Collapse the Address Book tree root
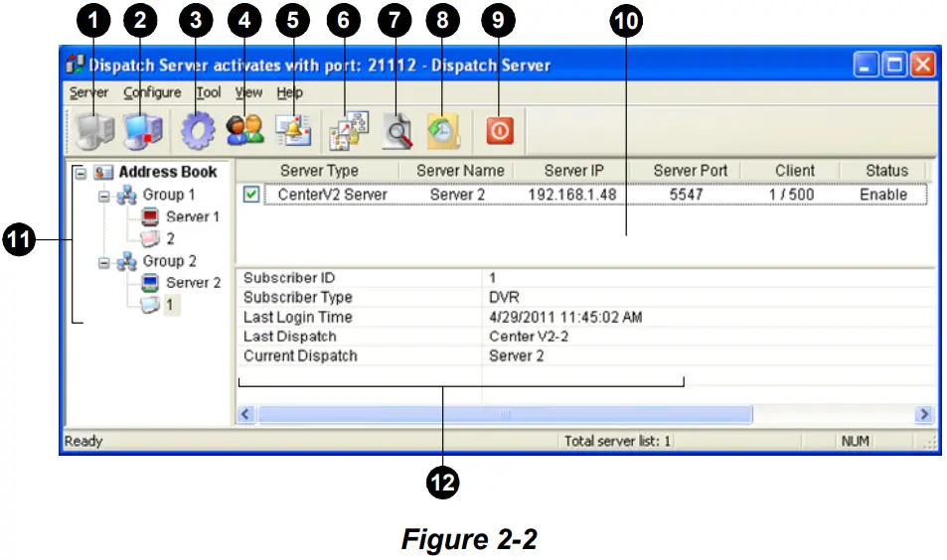The width and height of the screenshot is (947, 560). click(80, 173)
